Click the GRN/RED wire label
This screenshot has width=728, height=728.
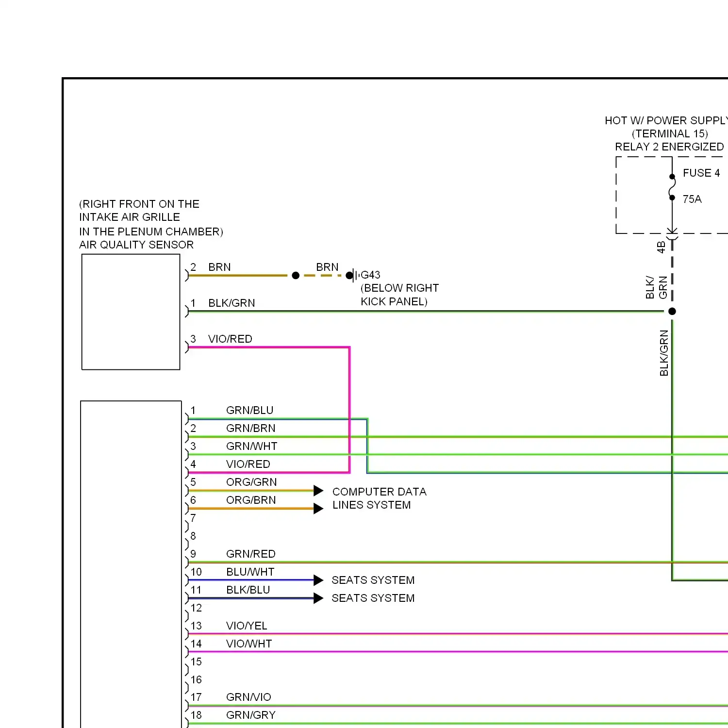tap(251, 554)
